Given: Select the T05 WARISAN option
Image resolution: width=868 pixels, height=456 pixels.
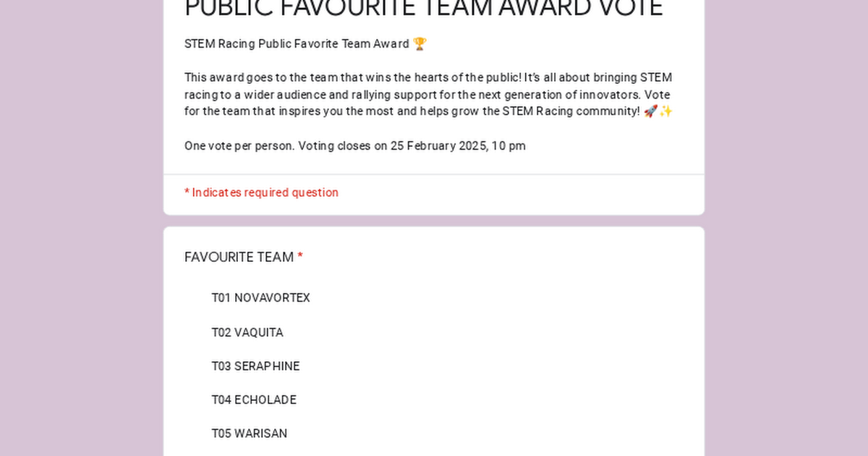Looking at the screenshot, I should click(x=250, y=434).
